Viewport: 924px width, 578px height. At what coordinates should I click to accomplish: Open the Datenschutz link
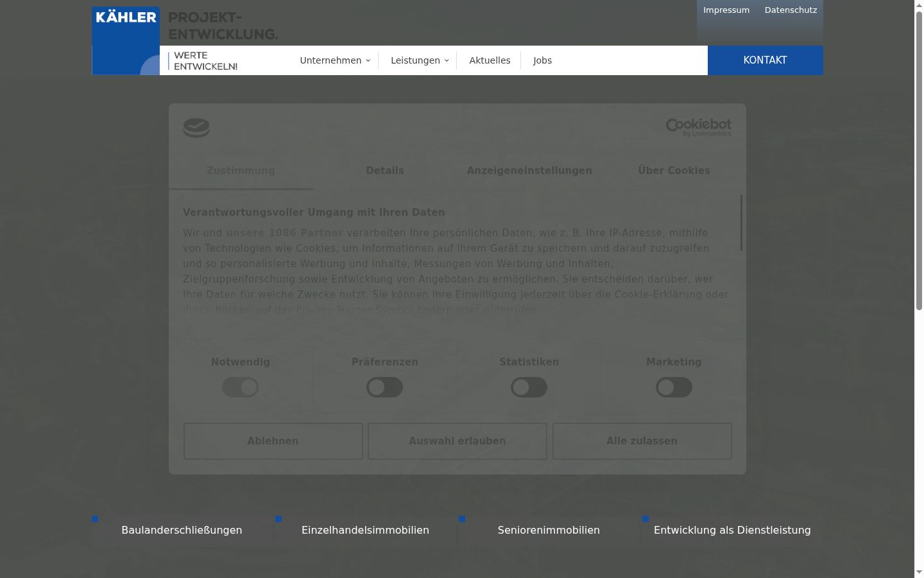click(x=791, y=10)
